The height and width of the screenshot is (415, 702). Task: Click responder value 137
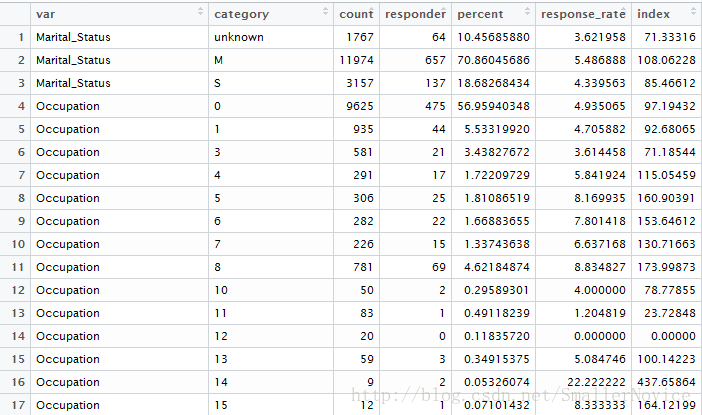[435, 83]
